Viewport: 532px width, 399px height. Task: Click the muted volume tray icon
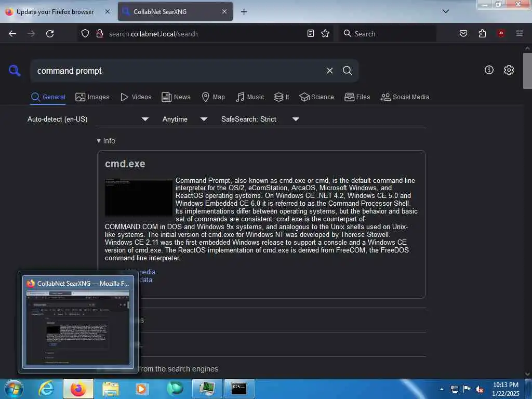(480, 390)
